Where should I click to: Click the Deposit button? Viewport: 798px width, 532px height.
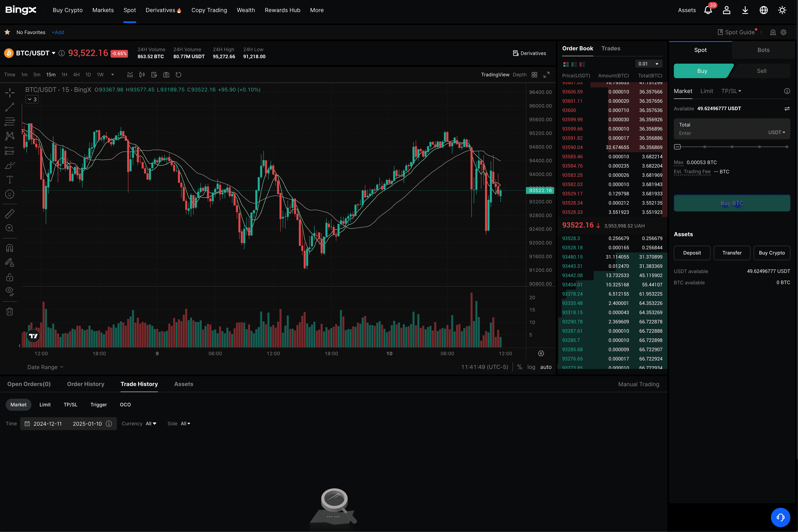click(x=692, y=253)
